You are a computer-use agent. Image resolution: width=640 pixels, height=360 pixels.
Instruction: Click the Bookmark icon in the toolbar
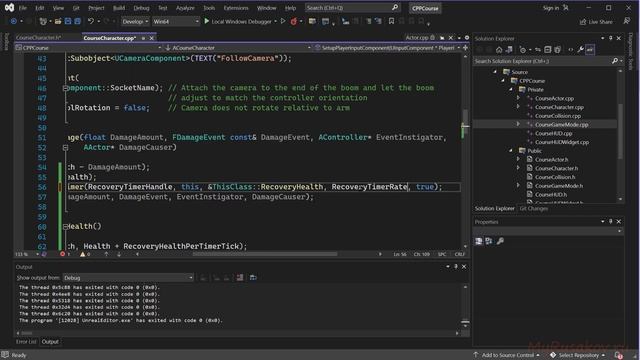point(391,21)
